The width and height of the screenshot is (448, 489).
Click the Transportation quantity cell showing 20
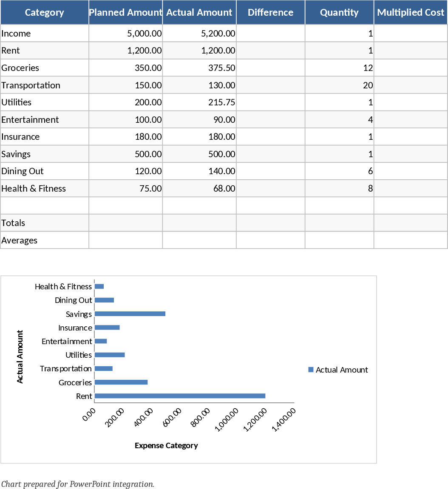[339, 85]
